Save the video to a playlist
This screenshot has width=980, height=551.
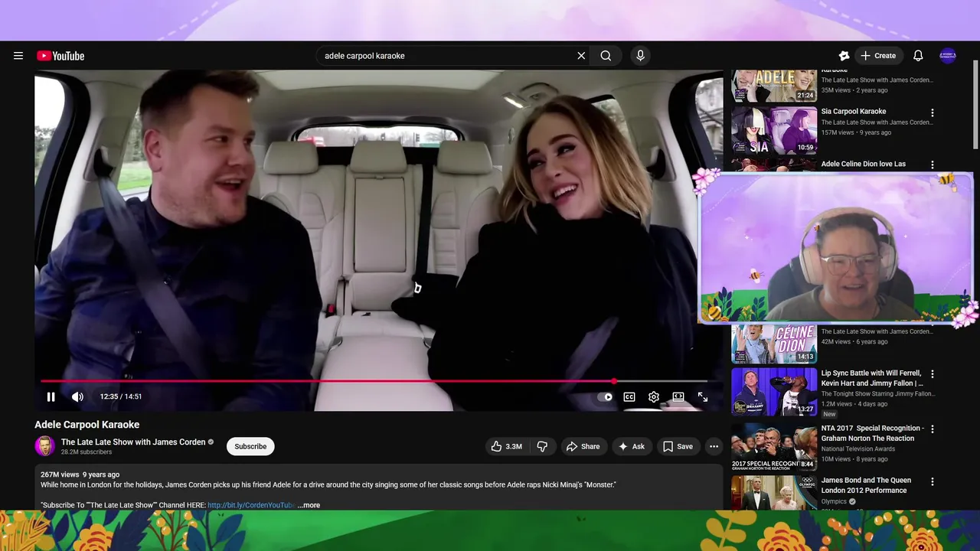point(678,446)
